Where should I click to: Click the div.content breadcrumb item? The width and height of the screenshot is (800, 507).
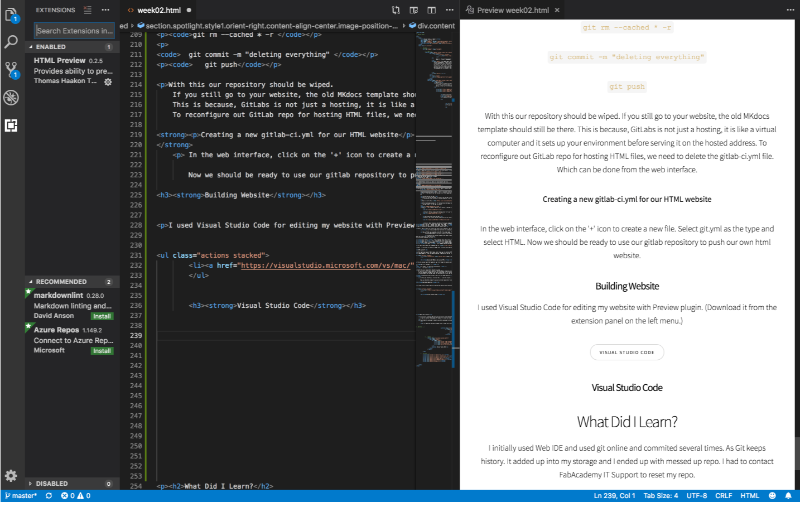[432, 26]
